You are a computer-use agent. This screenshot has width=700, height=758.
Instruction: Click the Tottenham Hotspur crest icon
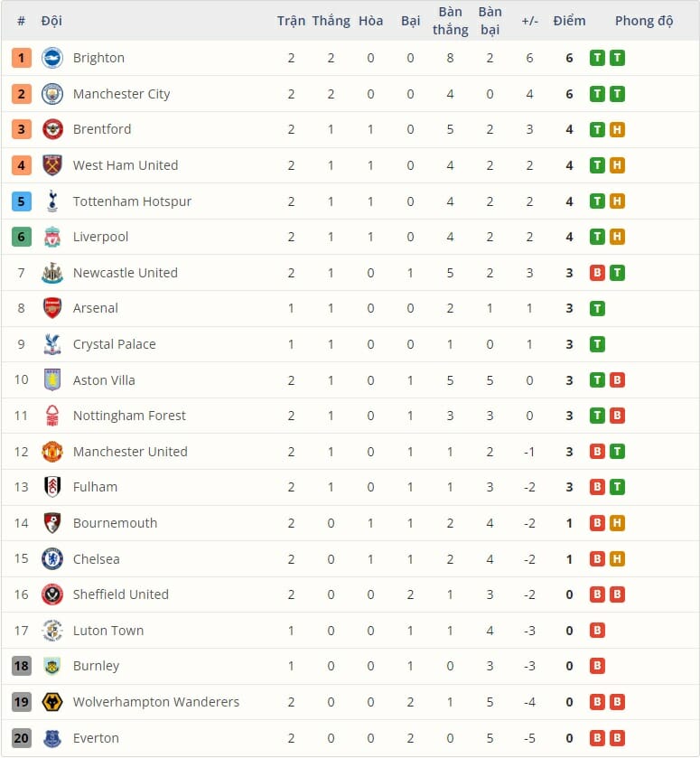52,201
